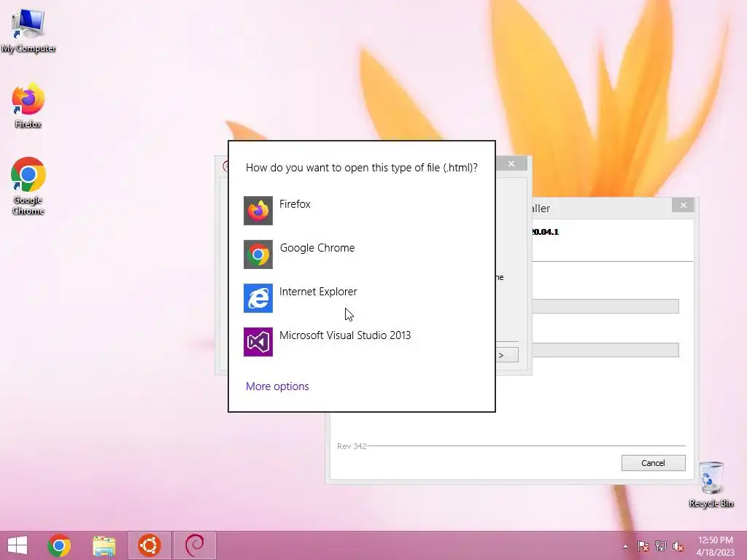Click the muted volume tray icon

pos(678,546)
